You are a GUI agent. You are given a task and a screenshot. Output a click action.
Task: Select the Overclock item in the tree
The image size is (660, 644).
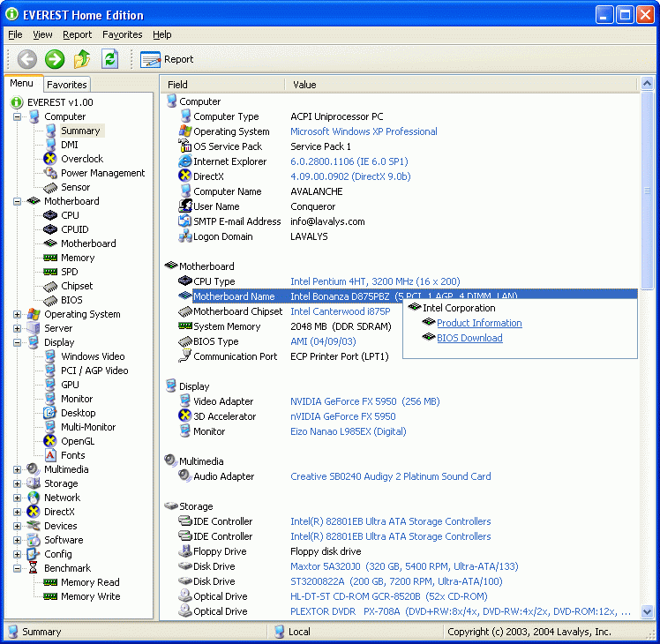81,159
